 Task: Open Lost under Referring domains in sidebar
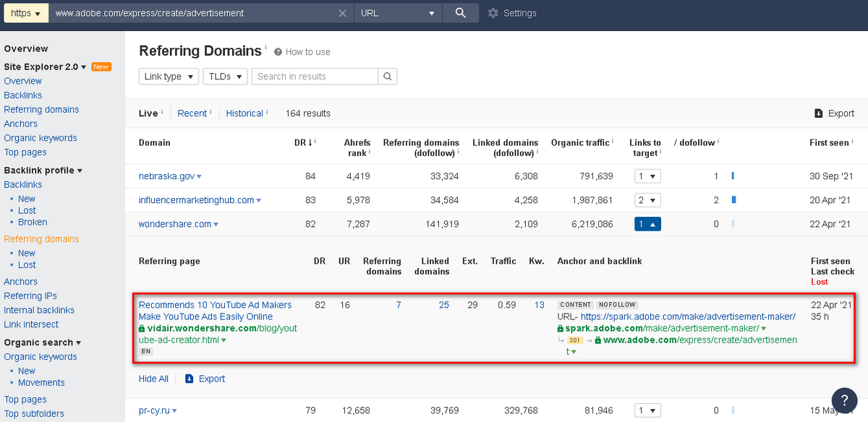pos(27,265)
